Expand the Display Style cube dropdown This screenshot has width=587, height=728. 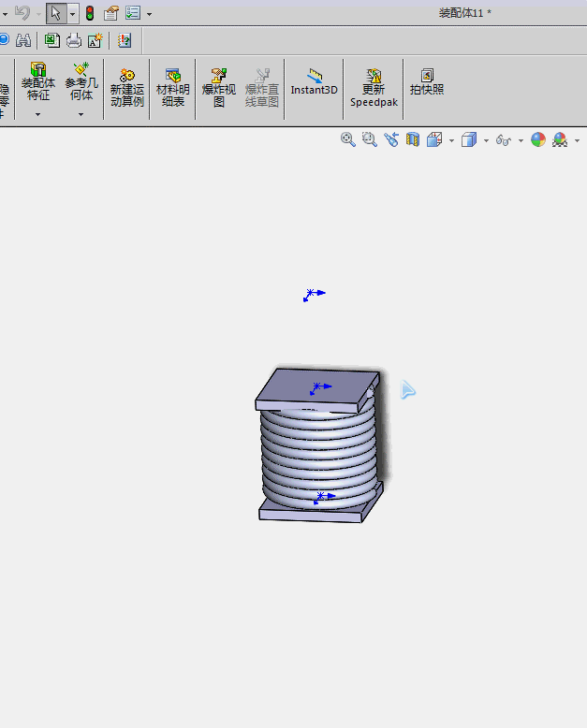pyautogui.click(x=486, y=140)
